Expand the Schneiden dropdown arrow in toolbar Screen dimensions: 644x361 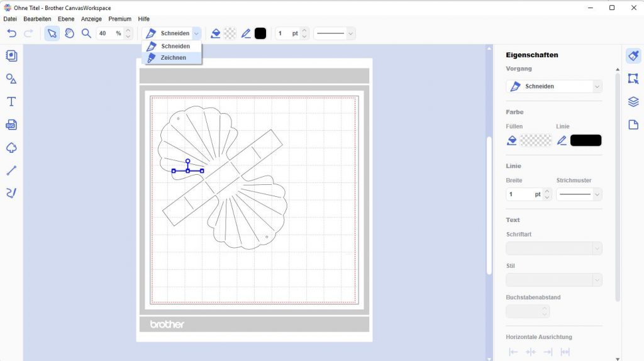click(x=197, y=33)
